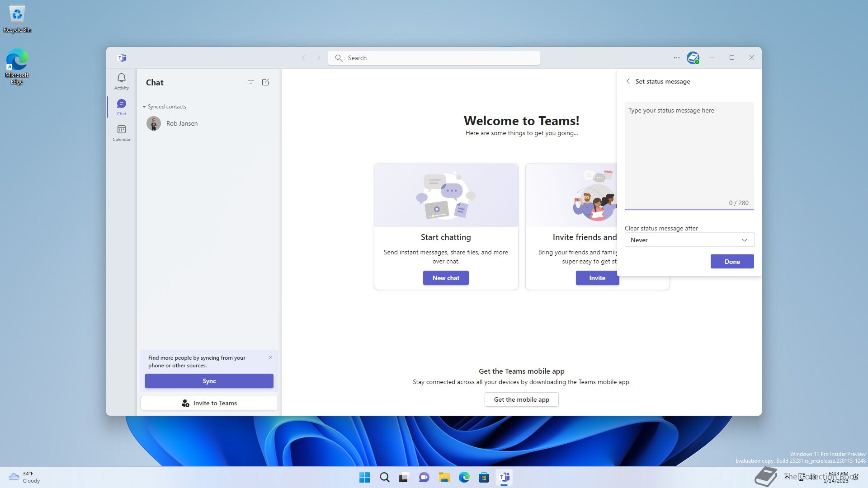The height and width of the screenshot is (488, 868).
Task: Open Rob Jansen's contact avatar
Action: pos(154,123)
